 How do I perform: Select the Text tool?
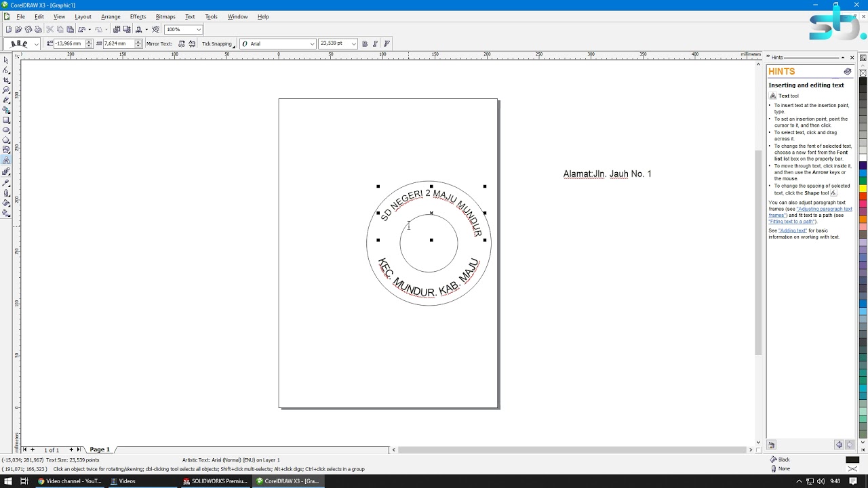coord(6,160)
